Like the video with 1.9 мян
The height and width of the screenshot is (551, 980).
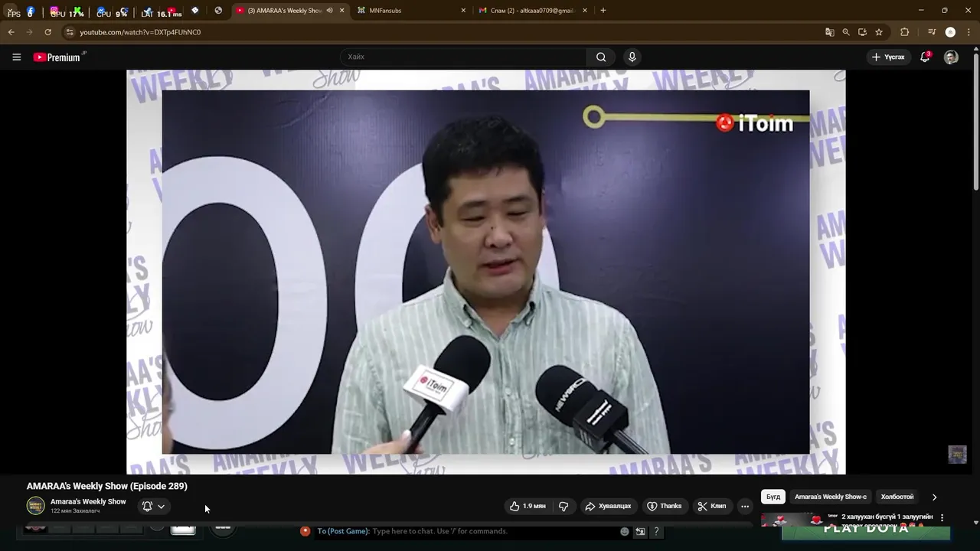pyautogui.click(x=528, y=506)
